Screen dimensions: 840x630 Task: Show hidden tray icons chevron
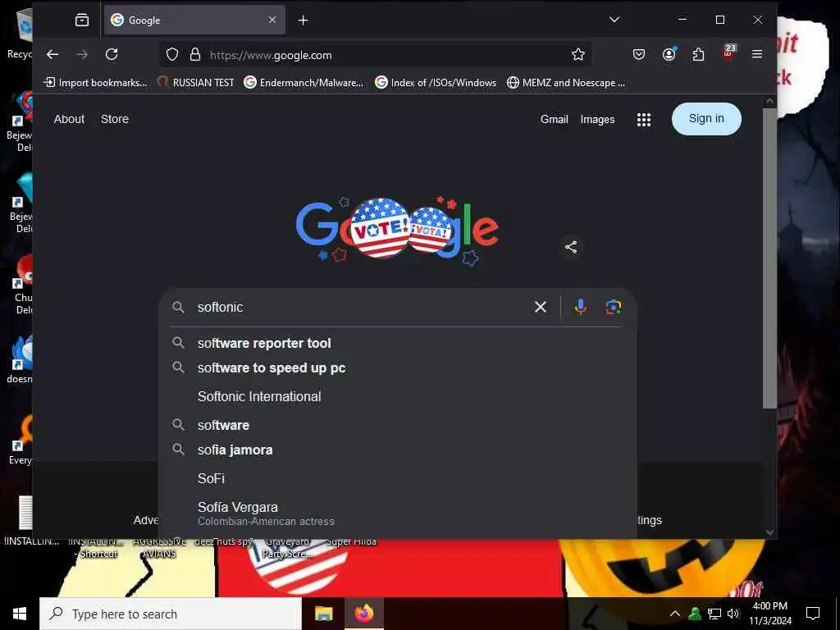(675, 614)
